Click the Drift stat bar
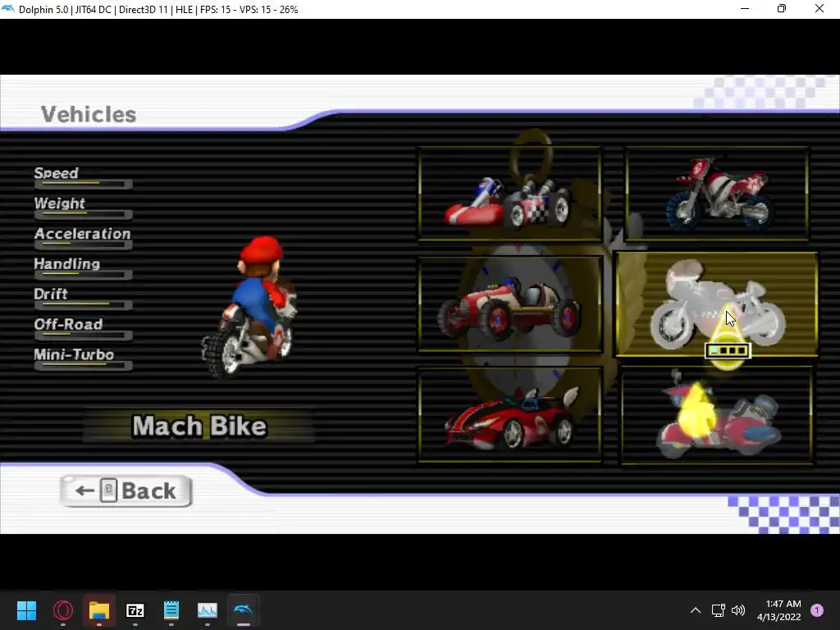 point(83,305)
